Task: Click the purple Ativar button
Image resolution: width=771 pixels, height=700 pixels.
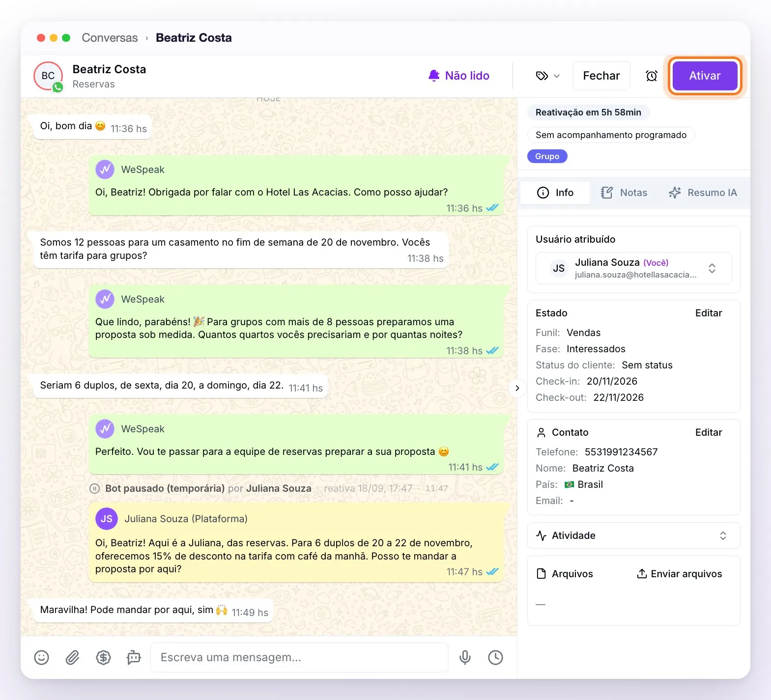Action: pos(705,76)
